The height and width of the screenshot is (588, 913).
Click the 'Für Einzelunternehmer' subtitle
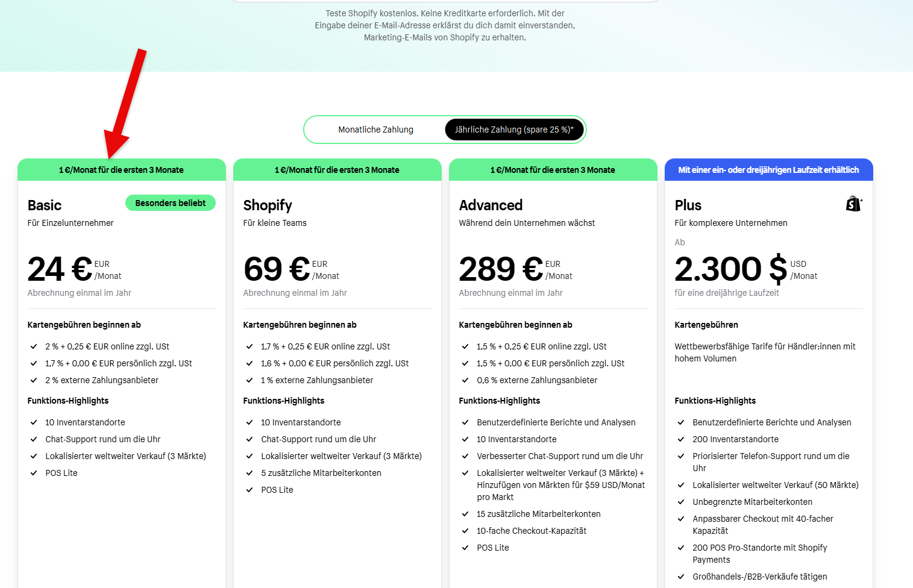71,223
